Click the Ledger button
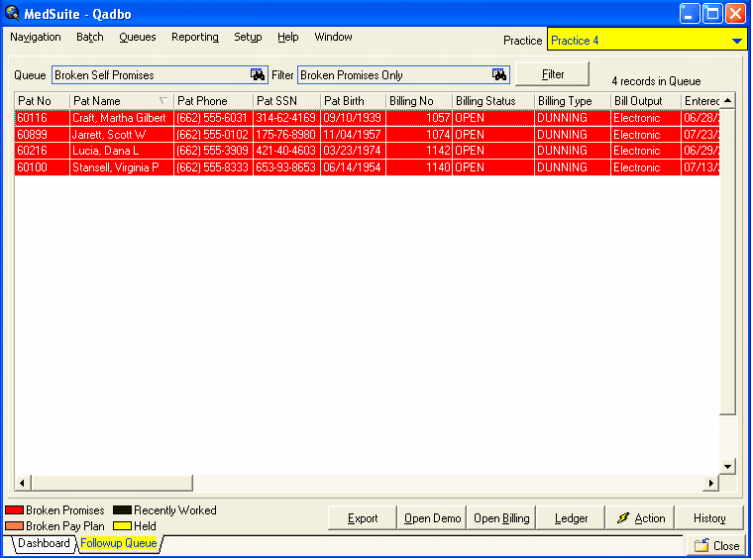The image size is (753, 560). point(571,517)
